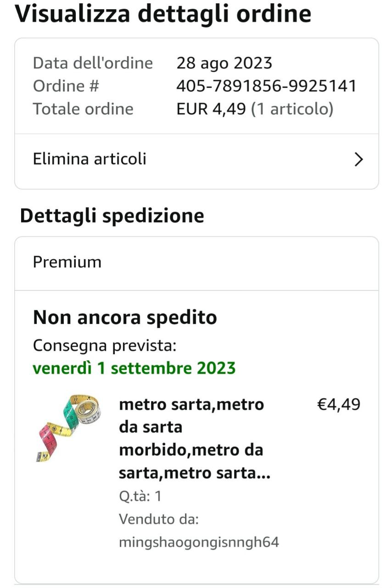Tap the Non ancora spedito status

125,317
